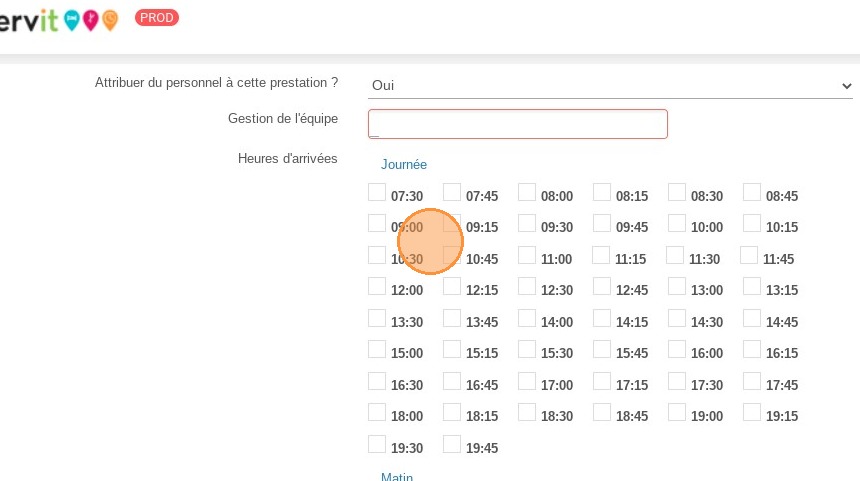Click the Journée link
860x481 pixels.
pyautogui.click(x=404, y=165)
